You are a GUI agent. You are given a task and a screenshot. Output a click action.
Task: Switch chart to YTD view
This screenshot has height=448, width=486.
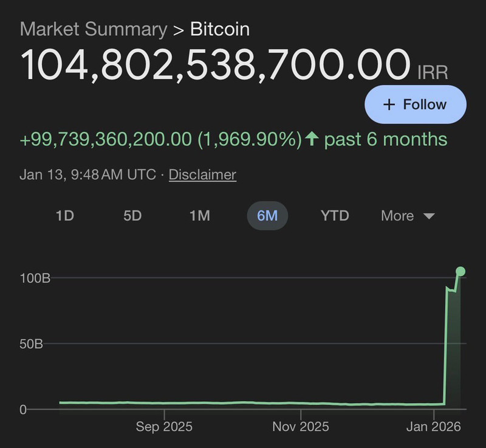coord(335,216)
